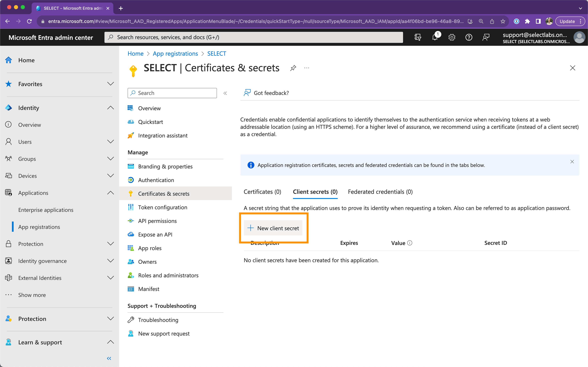588x367 pixels.
Task: Open a new browser tab
Action: (121, 8)
